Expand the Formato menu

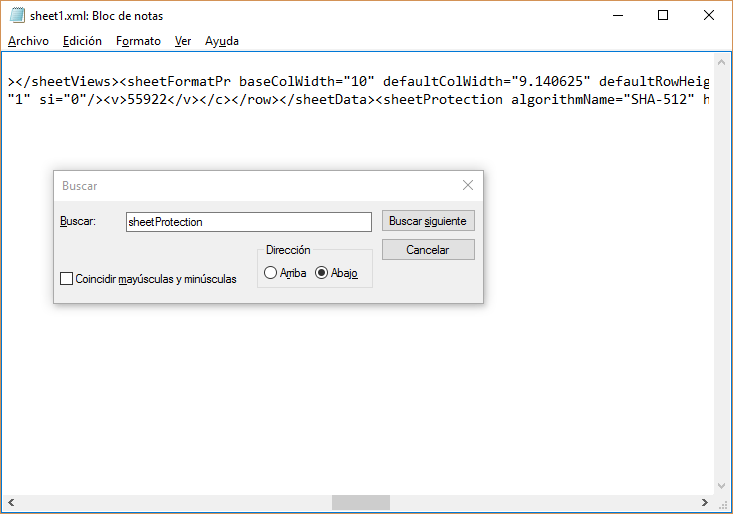(x=138, y=41)
